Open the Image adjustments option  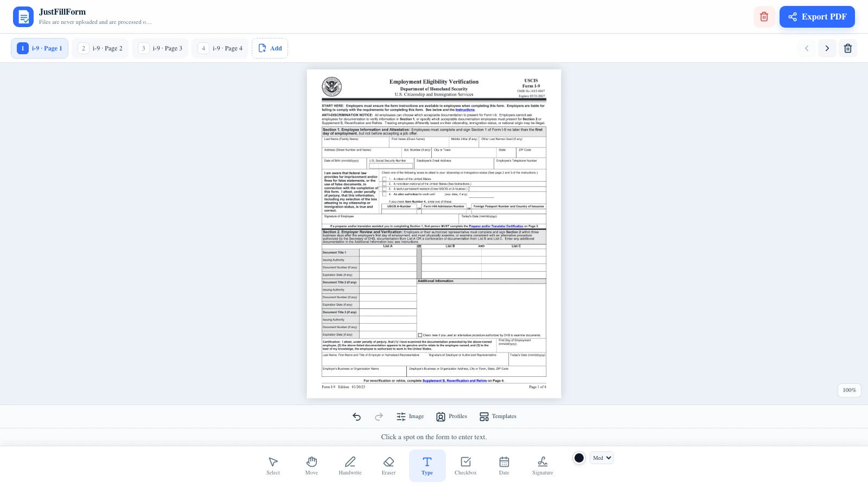click(410, 416)
